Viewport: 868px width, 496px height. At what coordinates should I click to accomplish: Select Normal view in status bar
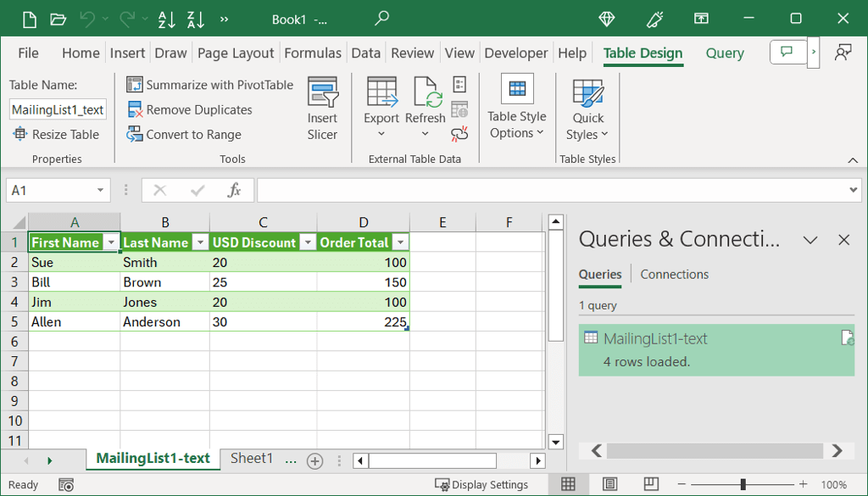pyautogui.click(x=568, y=484)
